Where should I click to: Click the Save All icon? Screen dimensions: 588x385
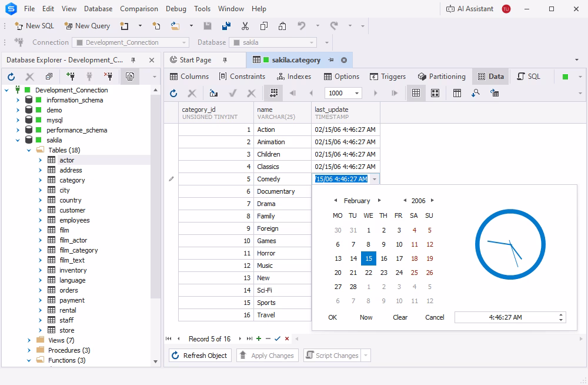pos(226,26)
